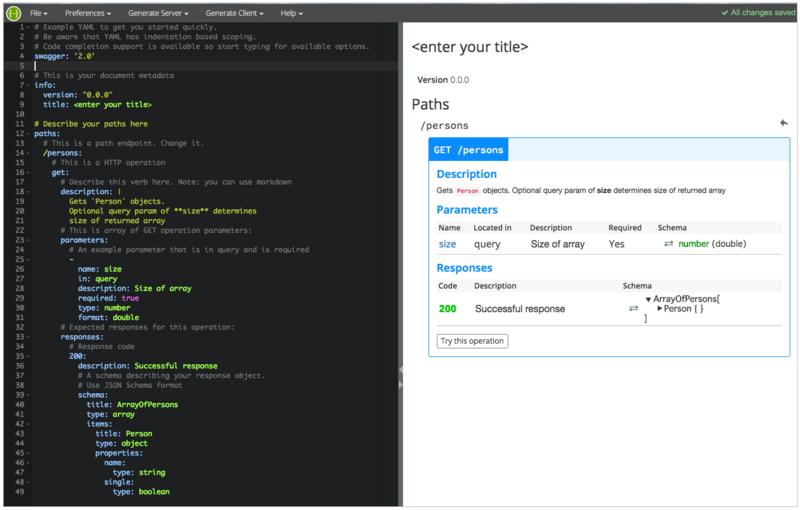Click line number 49 in the gutter

(19, 492)
